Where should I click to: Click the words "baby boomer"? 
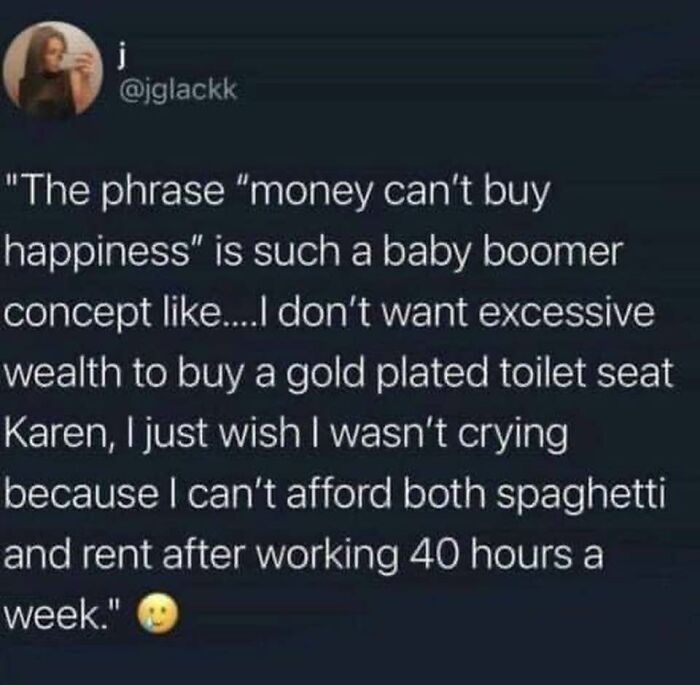[502, 251]
